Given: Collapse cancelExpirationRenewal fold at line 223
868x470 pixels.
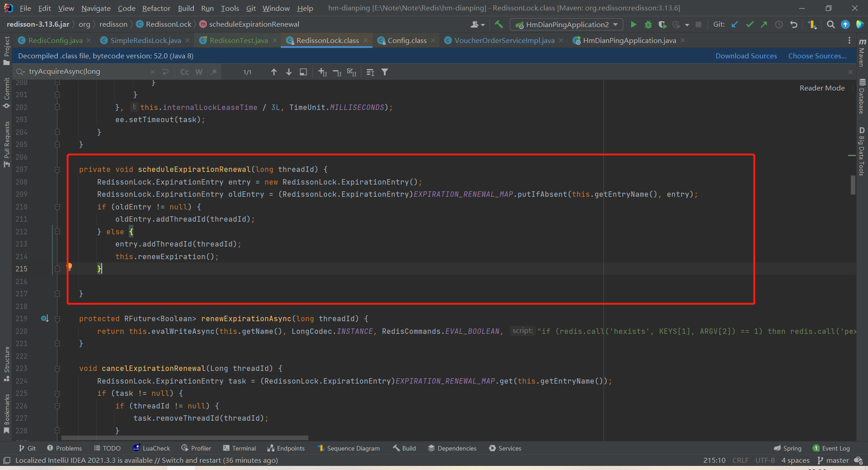Looking at the screenshot, I should (57, 369).
